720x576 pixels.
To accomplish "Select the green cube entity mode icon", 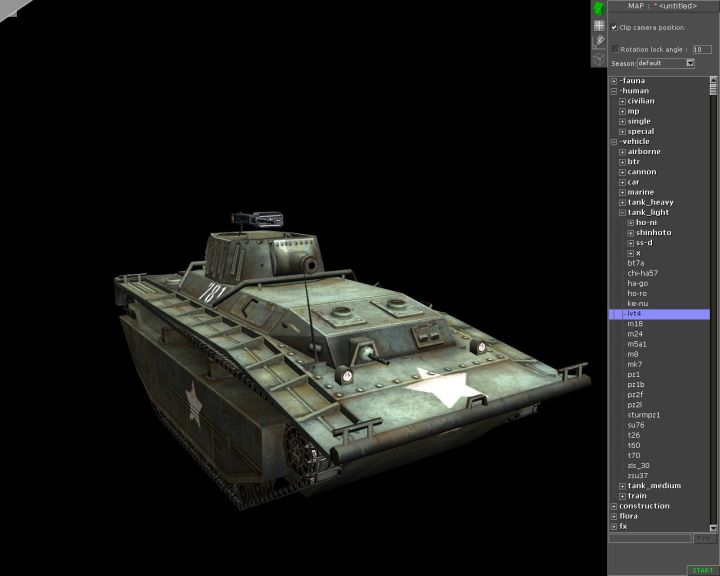I will [x=599, y=8].
